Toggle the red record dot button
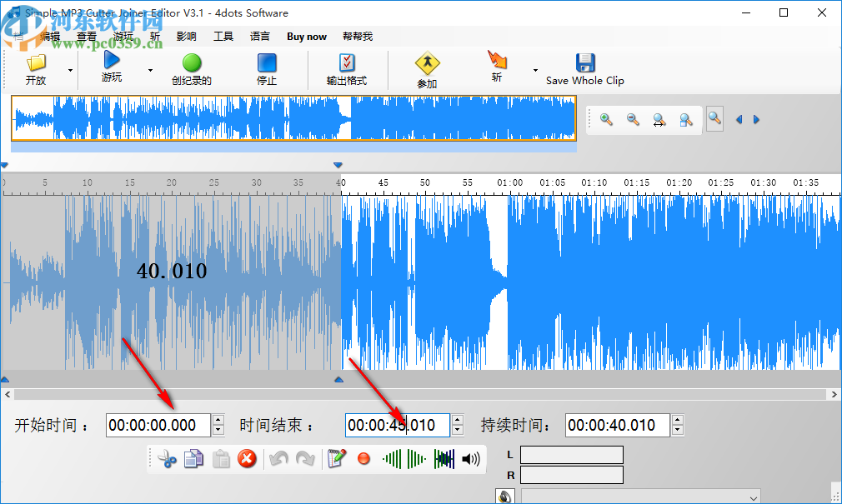 coord(363,459)
